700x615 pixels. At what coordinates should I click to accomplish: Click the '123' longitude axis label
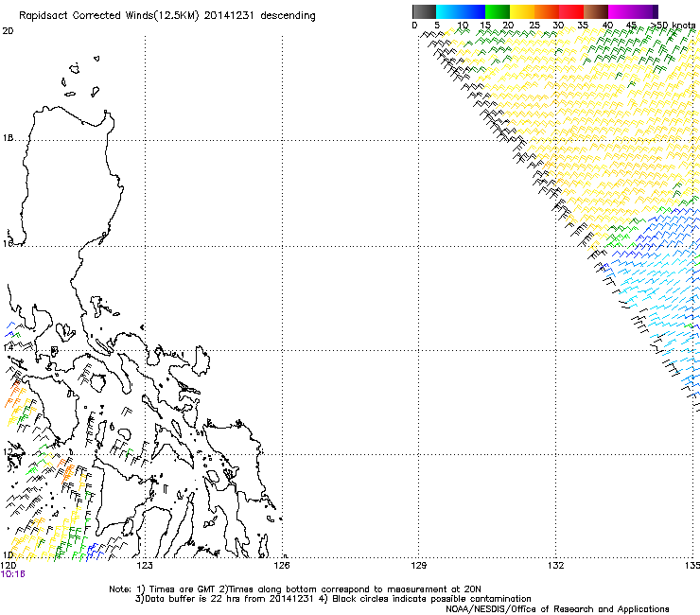click(145, 566)
